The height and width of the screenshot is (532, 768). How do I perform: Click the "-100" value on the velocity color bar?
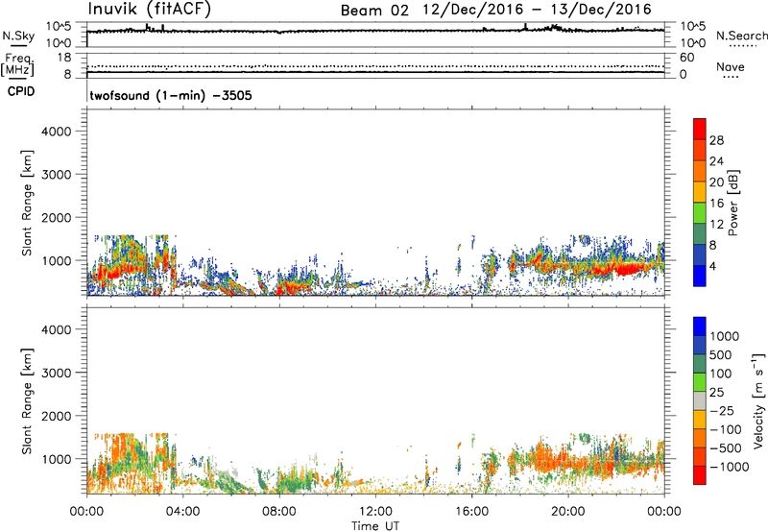[x=724, y=429]
